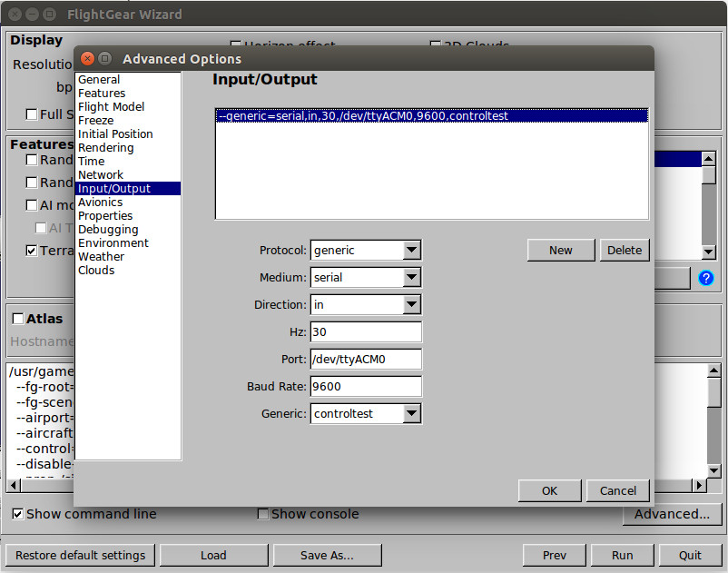The height and width of the screenshot is (573, 728).
Task: Click New to add an I/O entry
Action: click(x=561, y=251)
